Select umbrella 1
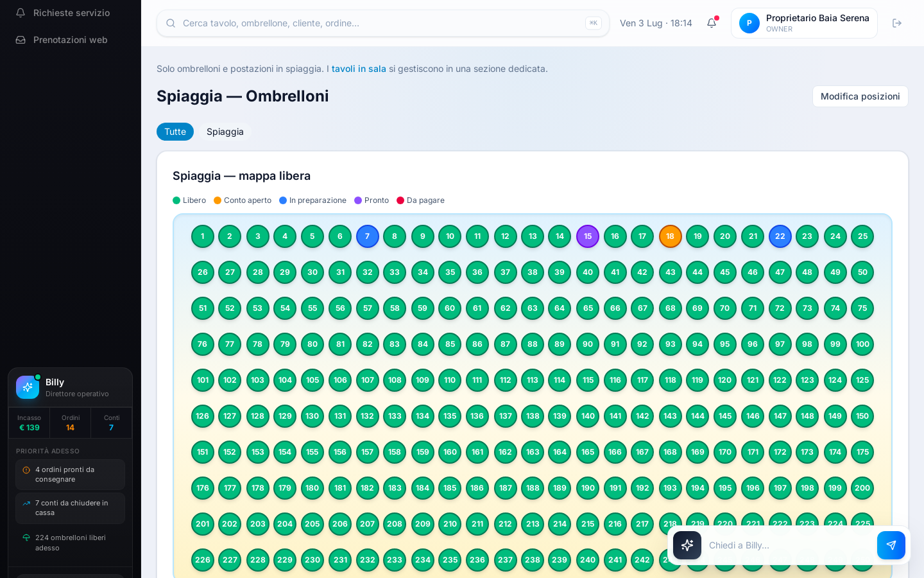 [x=203, y=236]
